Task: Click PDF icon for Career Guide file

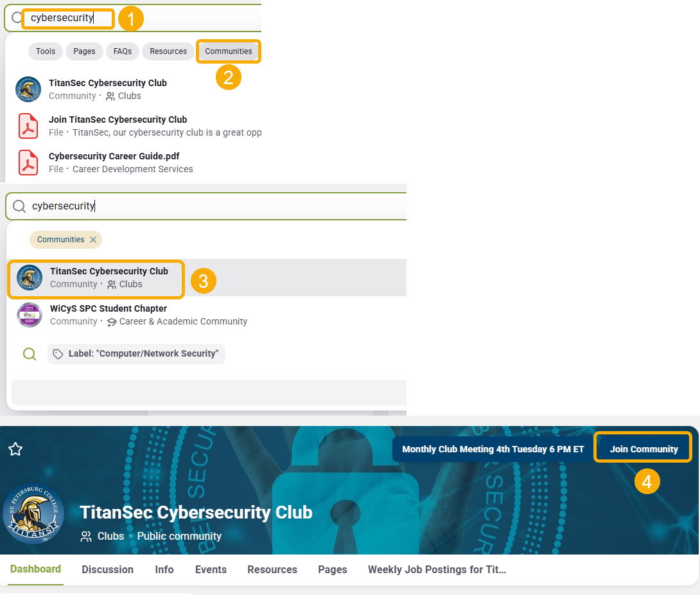Action: point(28,163)
